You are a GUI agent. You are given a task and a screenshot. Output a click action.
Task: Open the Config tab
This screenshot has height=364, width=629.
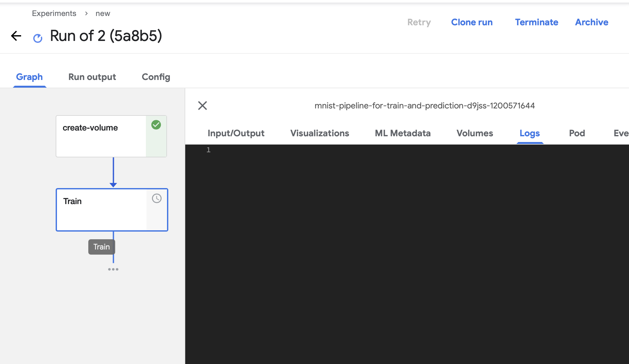(x=156, y=77)
